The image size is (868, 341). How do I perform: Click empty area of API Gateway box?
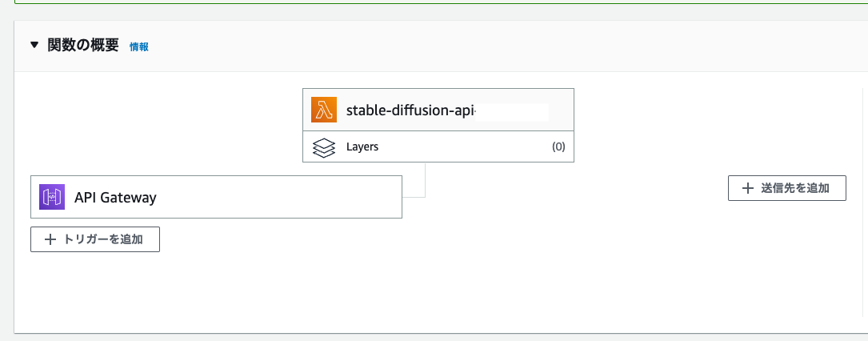click(x=277, y=197)
